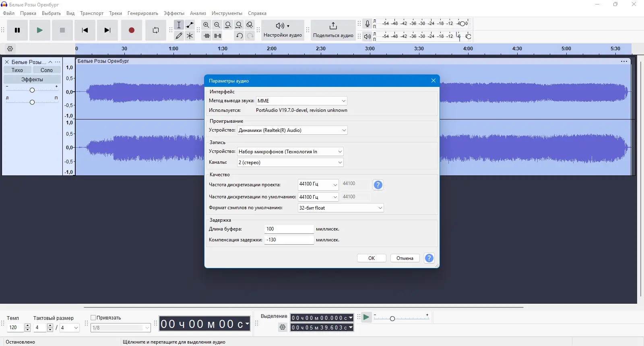The width and height of the screenshot is (644, 346).
Task: Select the Draw pencil tool
Action: coord(179,36)
